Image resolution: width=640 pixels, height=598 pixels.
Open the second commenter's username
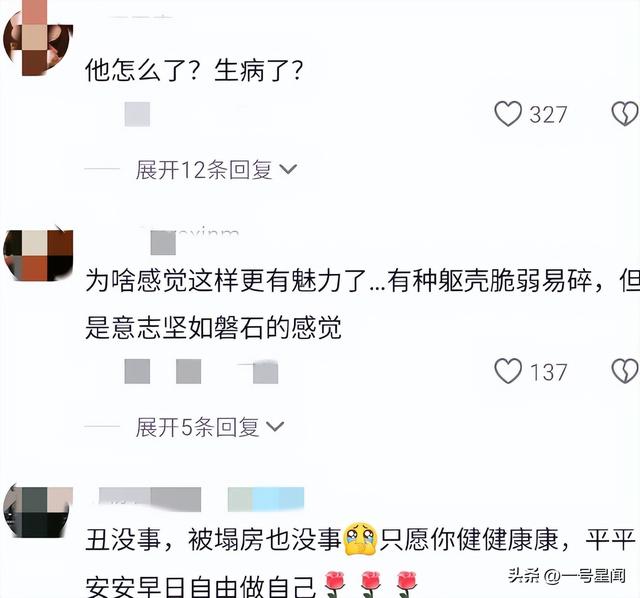[x=194, y=240]
